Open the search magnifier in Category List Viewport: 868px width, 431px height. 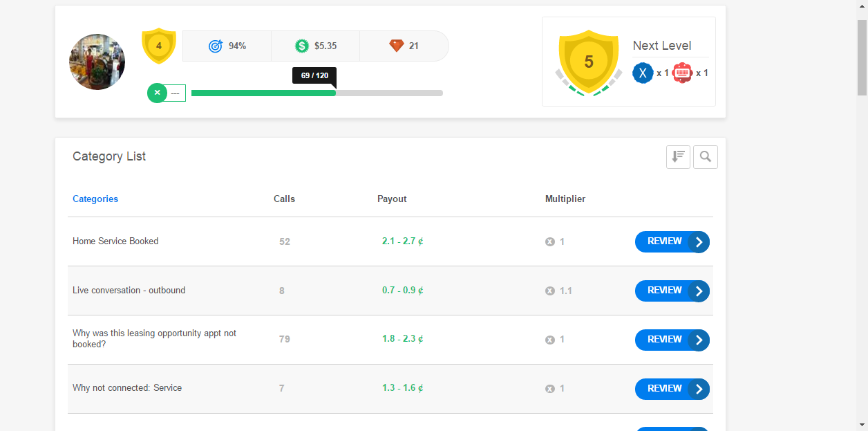706,157
